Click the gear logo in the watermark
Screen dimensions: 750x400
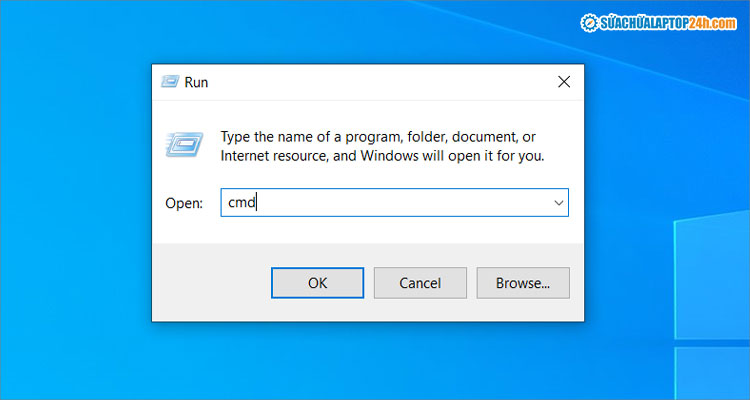pos(585,21)
